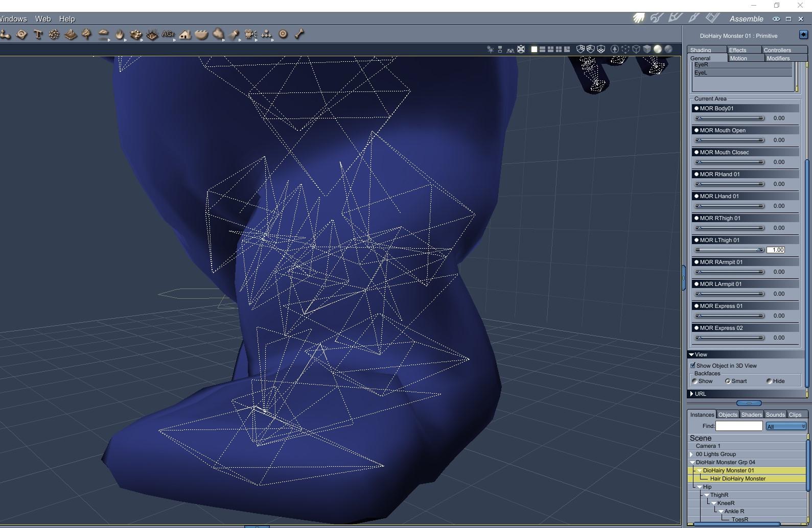Open the Texture room brush icon
Screen dimensions: 812x528
(693, 18)
